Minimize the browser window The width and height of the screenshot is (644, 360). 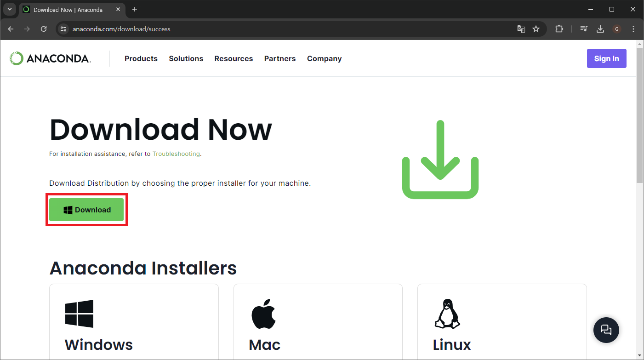point(591,9)
